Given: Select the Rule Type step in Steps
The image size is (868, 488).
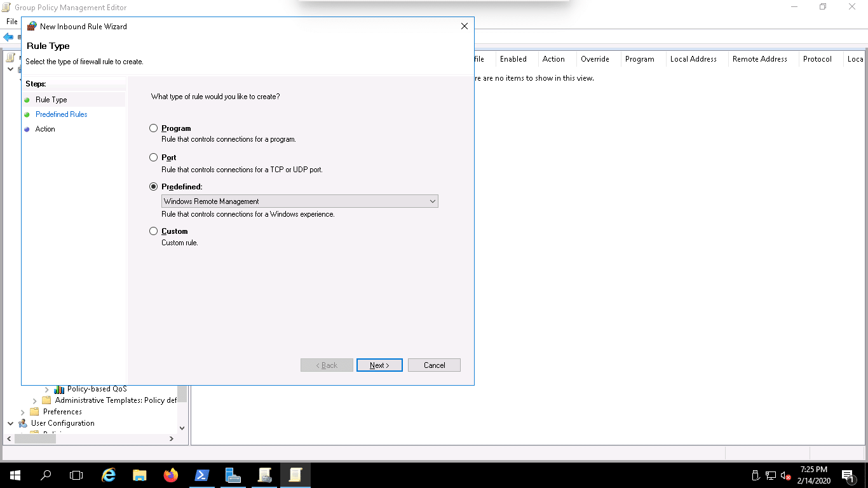Looking at the screenshot, I should 51,100.
